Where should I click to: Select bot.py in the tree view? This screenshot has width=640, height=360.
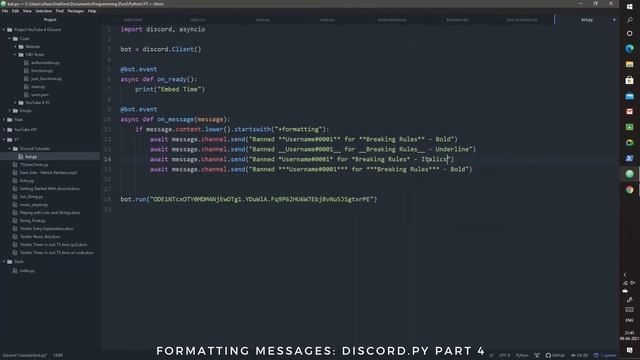[x=31, y=157]
